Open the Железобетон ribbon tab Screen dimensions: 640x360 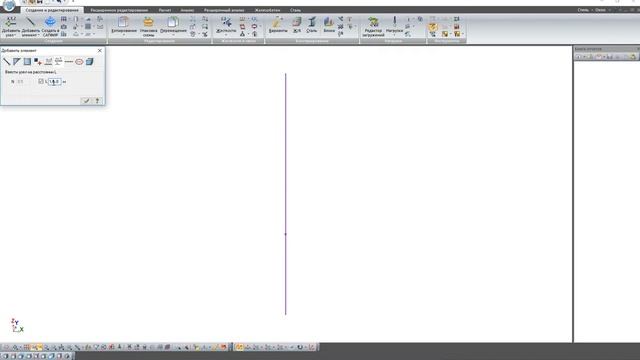[267, 10]
